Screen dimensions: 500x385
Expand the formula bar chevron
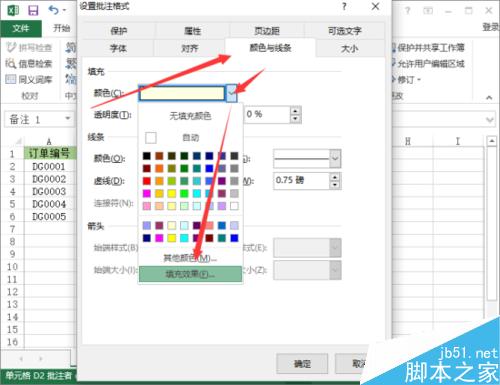pos(490,119)
